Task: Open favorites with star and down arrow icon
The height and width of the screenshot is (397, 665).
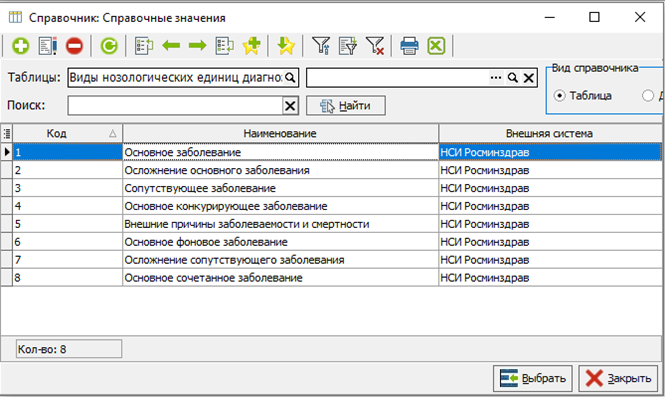Action: 286,46
